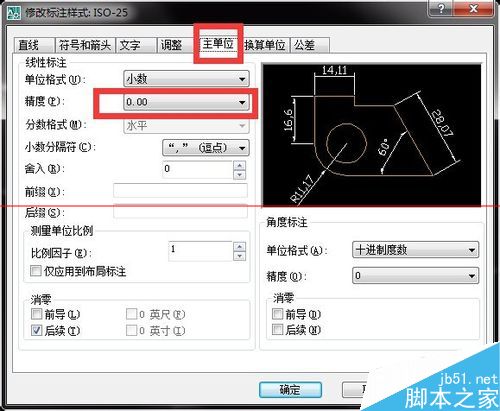Open the 单位格式 小数 dropdown
Screen dimensions: 500x411
pos(186,79)
